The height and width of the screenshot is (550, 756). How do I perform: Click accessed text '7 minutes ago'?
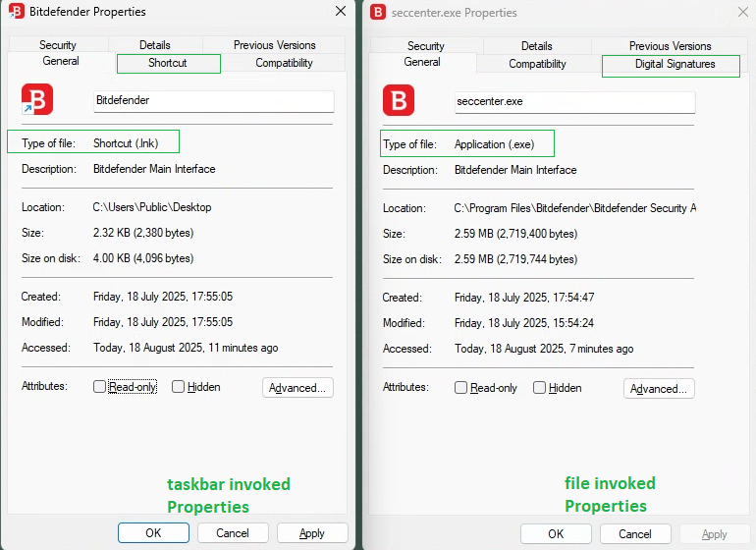601,349
